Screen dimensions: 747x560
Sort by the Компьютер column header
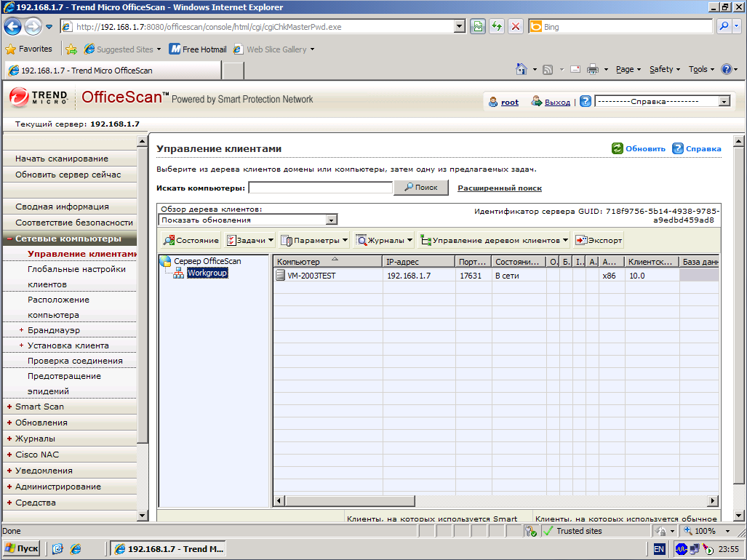(328, 261)
